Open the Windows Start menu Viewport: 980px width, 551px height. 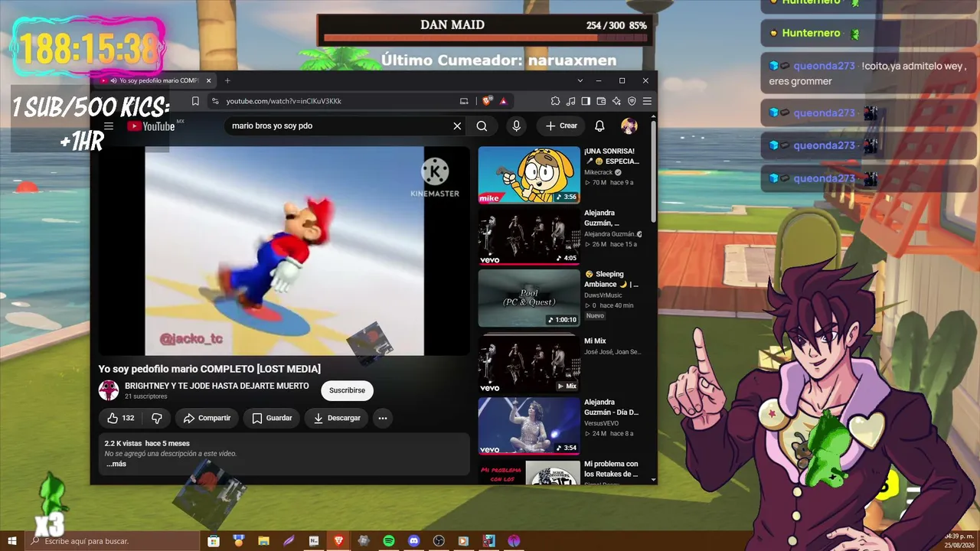click(x=12, y=541)
